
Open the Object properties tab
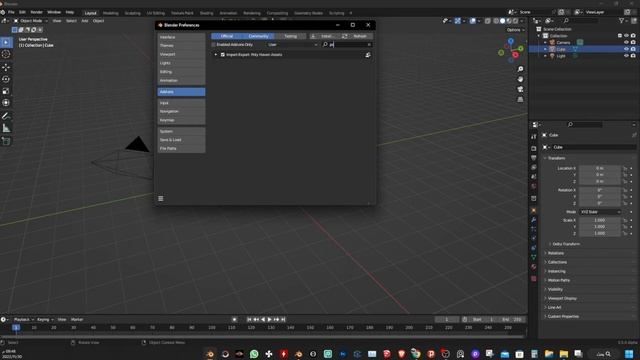[x=534, y=211]
